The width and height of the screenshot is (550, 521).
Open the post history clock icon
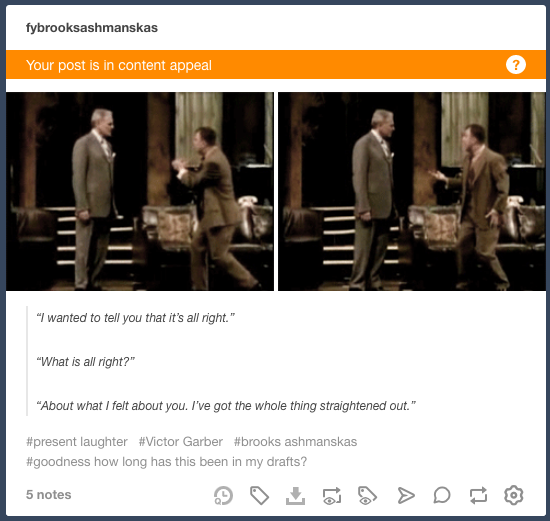click(223, 495)
